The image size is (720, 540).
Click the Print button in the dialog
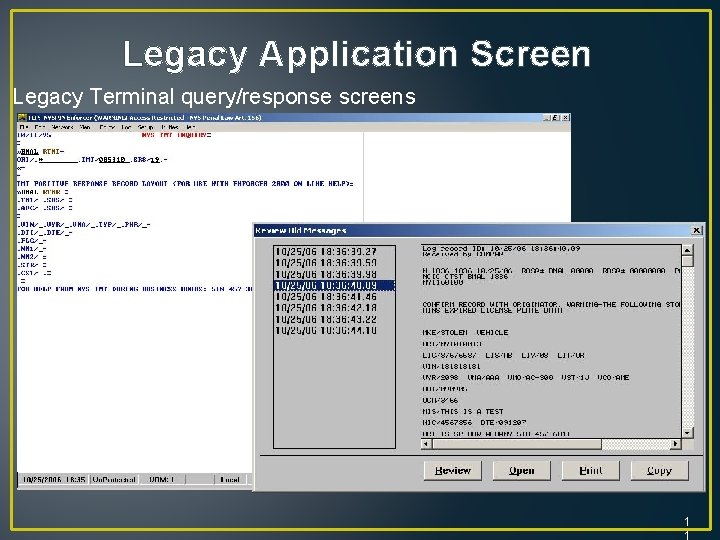pos(591,471)
